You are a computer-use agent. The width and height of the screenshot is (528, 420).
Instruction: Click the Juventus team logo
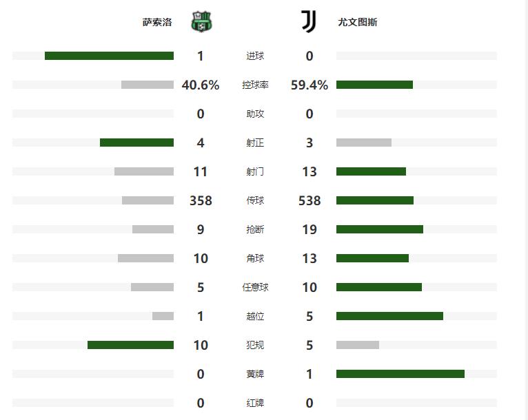tap(309, 22)
